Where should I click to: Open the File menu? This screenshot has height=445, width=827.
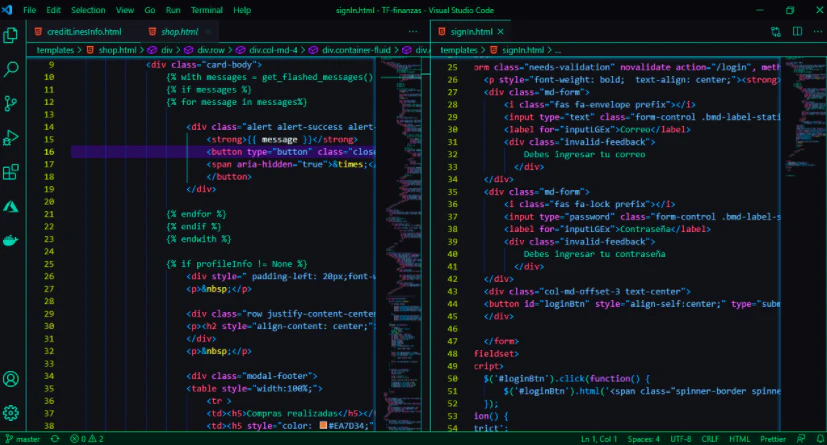click(30, 10)
